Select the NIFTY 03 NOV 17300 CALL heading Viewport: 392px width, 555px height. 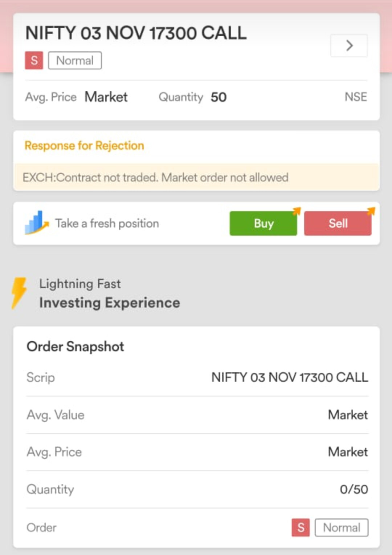pyautogui.click(x=136, y=33)
